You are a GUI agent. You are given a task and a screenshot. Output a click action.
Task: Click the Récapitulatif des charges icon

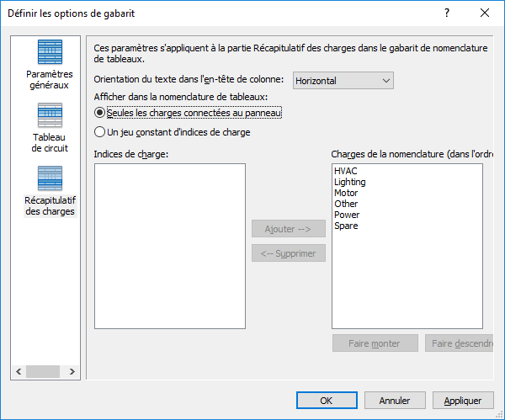(x=50, y=178)
